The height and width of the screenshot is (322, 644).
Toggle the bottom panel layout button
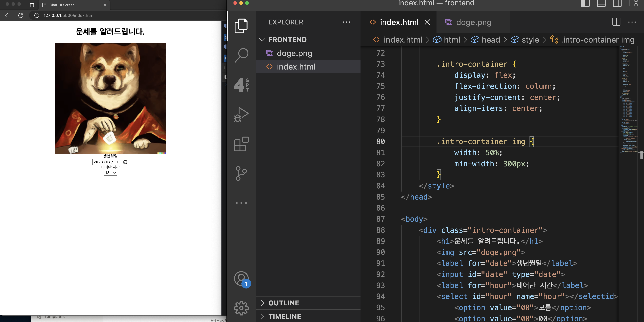click(x=601, y=4)
